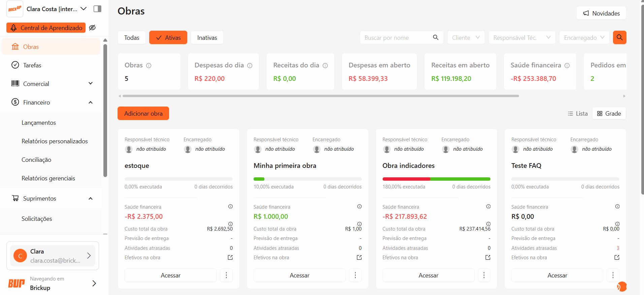
Task: Click the info icon beside Obras count
Action: [x=149, y=65]
